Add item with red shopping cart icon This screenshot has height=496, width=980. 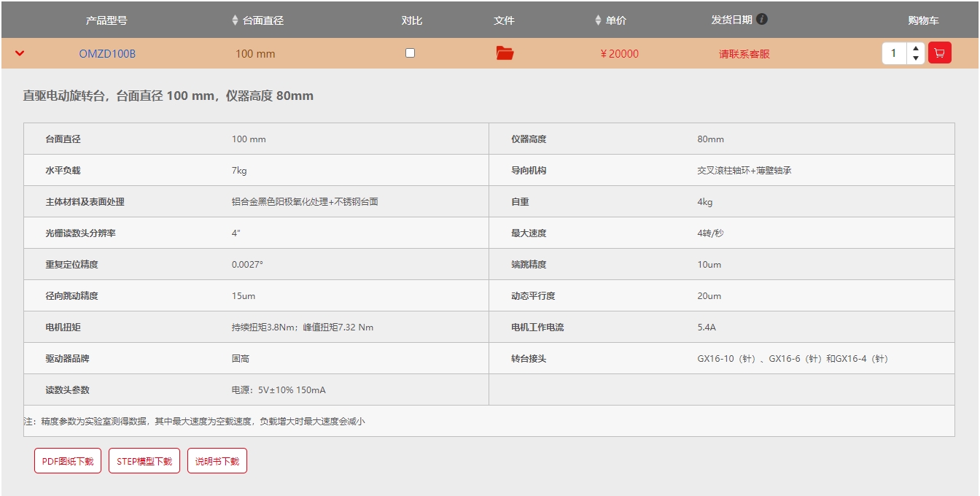point(939,53)
